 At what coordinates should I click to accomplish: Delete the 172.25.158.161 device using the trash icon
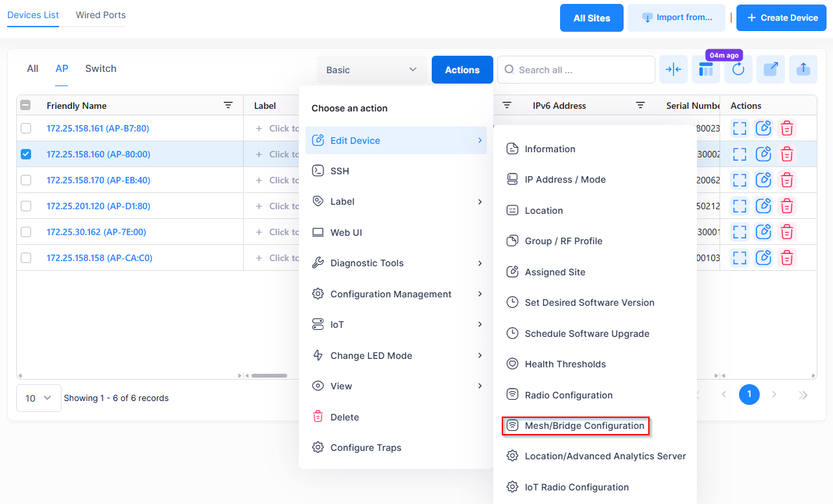(787, 128)
